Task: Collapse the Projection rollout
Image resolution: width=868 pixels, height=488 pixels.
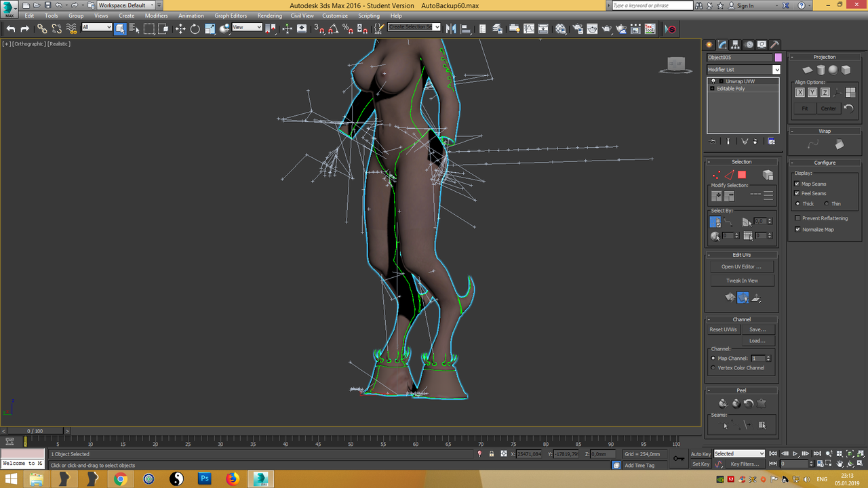Action: [x=825, y=57]
